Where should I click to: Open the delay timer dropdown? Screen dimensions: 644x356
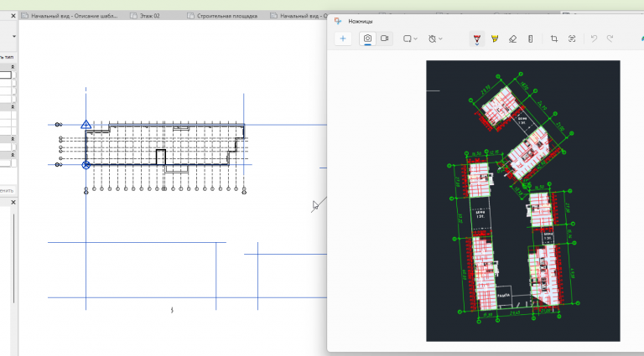click(x=435, y=39)
